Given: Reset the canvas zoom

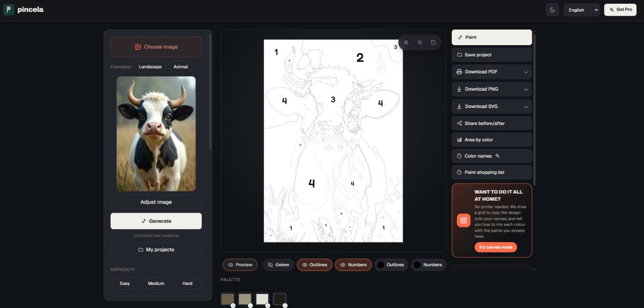Looking at the screenshot, I should pos(433,42).
